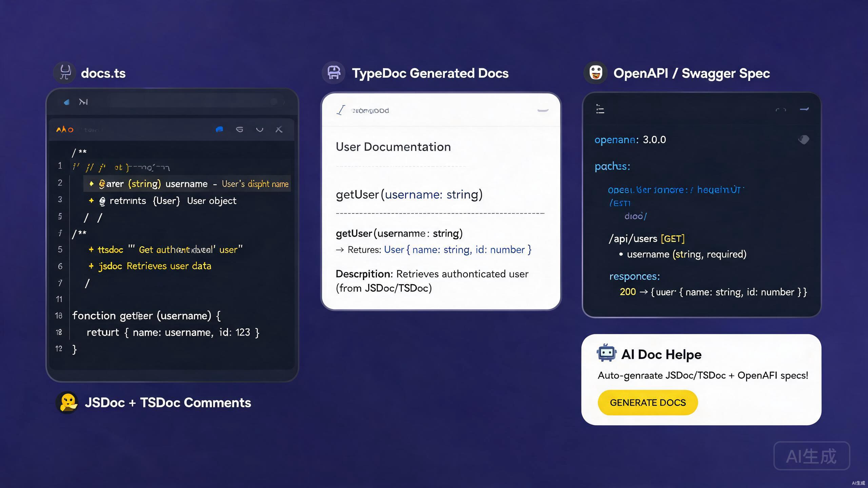Image resolution: width=868 pixels, height=488 pixels.
Task: Click the refresh icon in editor toolbar
Action: 239,129
